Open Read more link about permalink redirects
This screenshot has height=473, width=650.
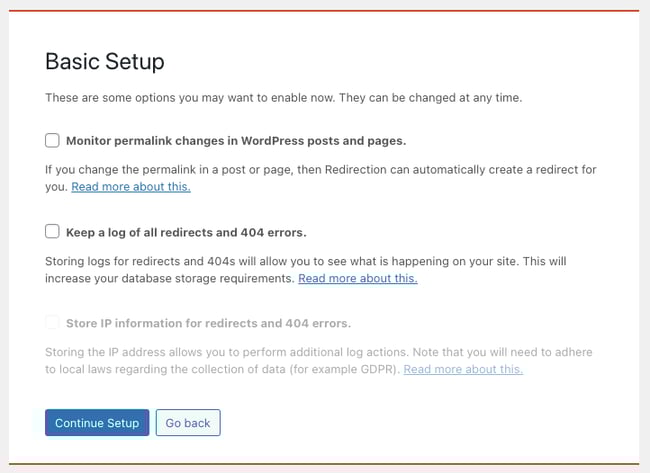(131, 187)
